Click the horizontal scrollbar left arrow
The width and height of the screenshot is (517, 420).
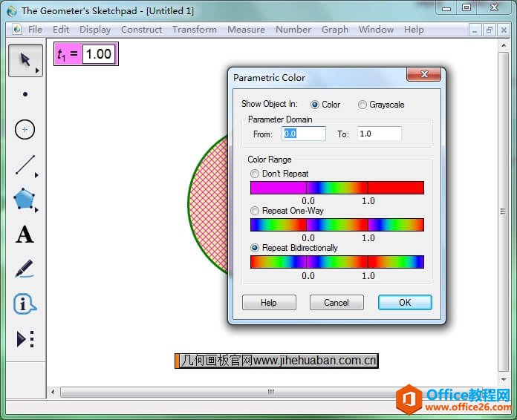(53, 392)
